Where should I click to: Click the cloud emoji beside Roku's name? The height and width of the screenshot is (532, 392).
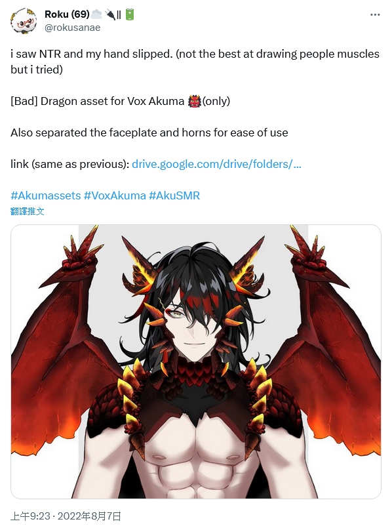click(x=96, y=14)
